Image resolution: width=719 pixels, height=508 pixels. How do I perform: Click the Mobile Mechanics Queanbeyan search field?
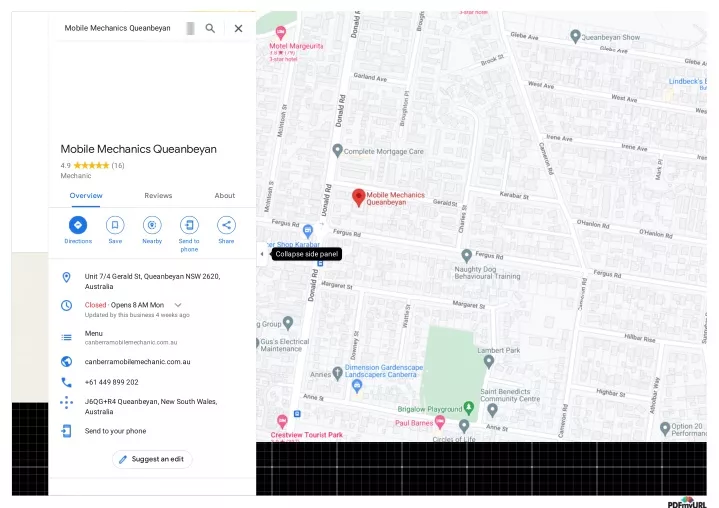(x=117, y=28)
